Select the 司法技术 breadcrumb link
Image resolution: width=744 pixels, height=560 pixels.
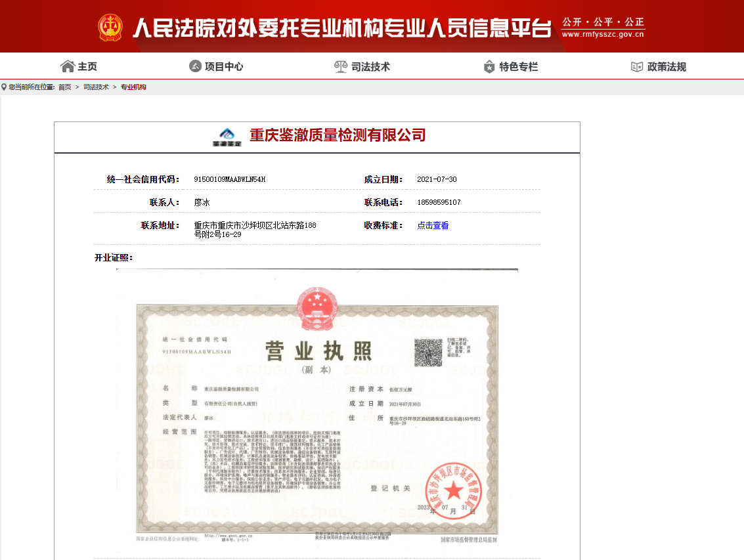click(96, 87)
